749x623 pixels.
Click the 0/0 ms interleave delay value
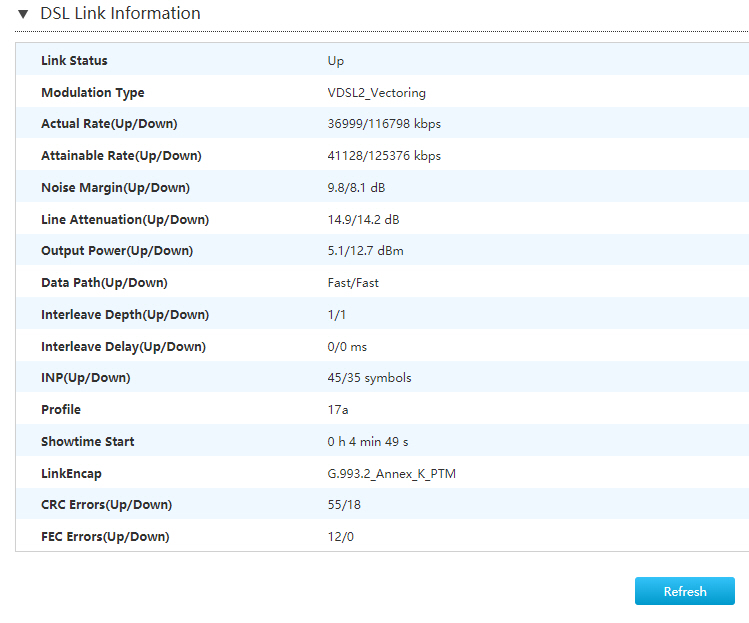347,347
